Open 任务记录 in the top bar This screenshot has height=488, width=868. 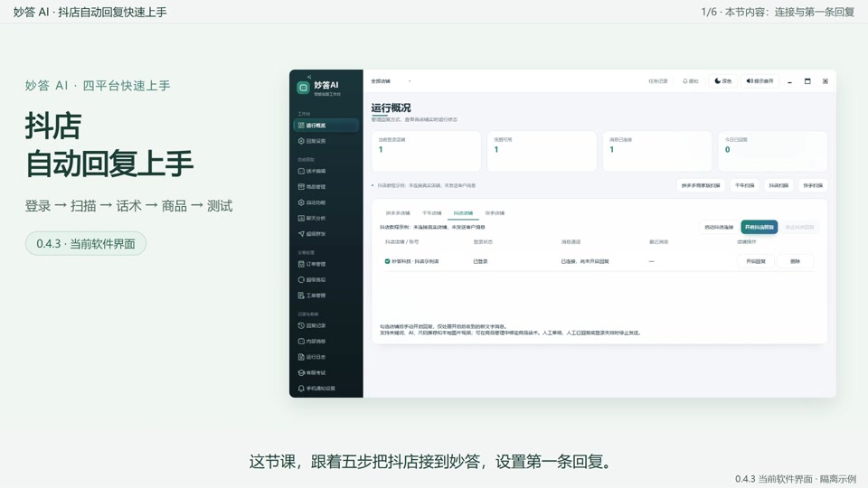(x=657, y=81)
